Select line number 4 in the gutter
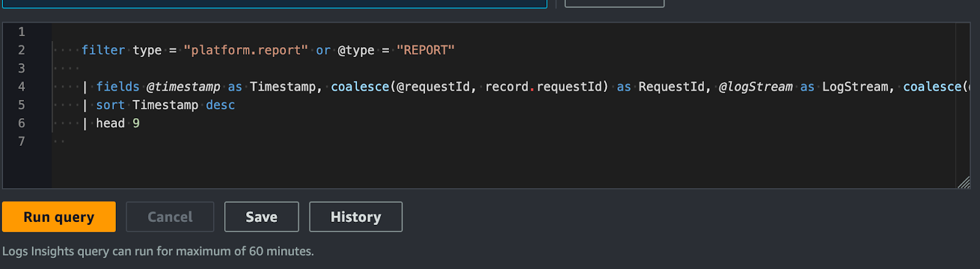Image resolution: width=980 pixels, height=269 pixels. coord(21,86)
